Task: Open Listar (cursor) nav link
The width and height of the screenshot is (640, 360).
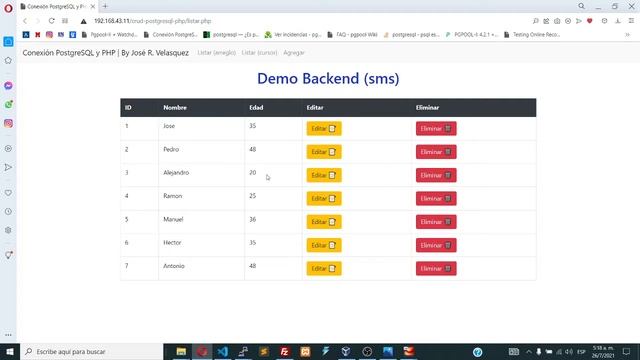Action: [259, 53]
